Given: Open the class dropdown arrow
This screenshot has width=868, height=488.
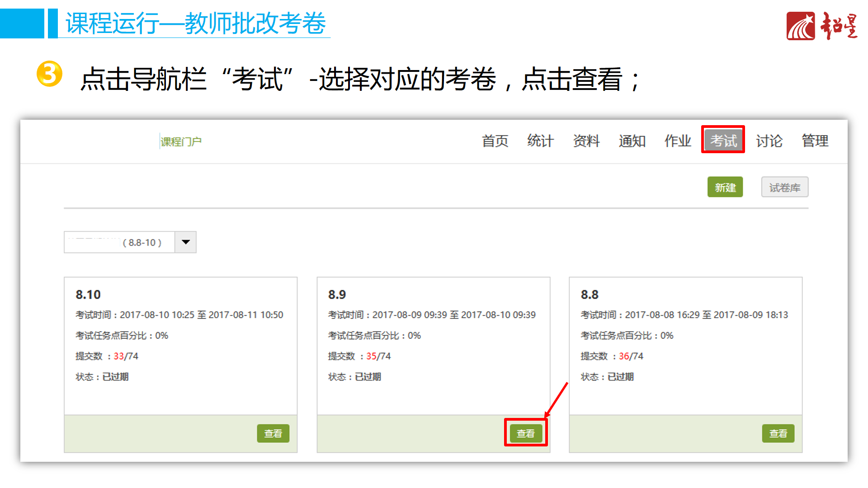Looking at the screenshot, I should coord(185,242).
